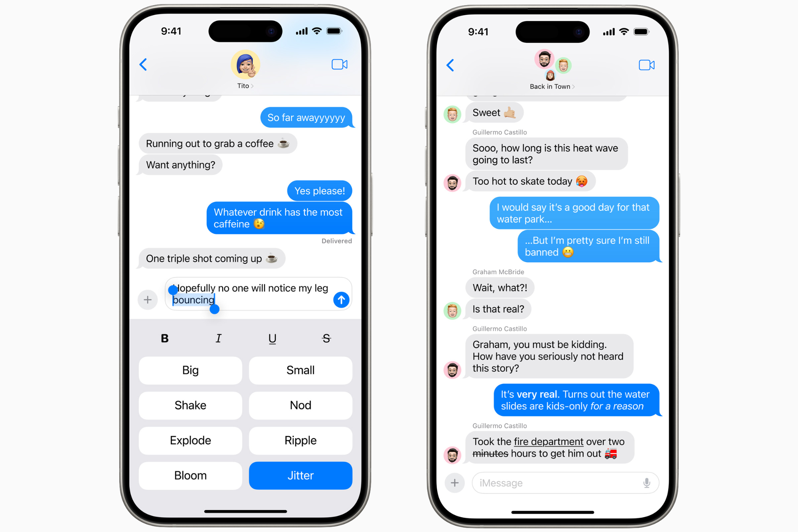
Task: Select the Explode text effect
Action: [191, 441]
